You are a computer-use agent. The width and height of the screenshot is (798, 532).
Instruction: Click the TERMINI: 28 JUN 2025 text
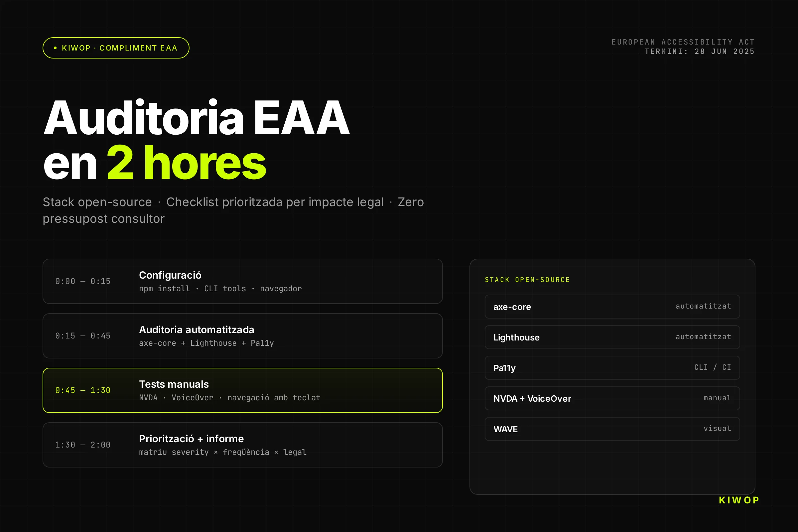pos(700,52)
